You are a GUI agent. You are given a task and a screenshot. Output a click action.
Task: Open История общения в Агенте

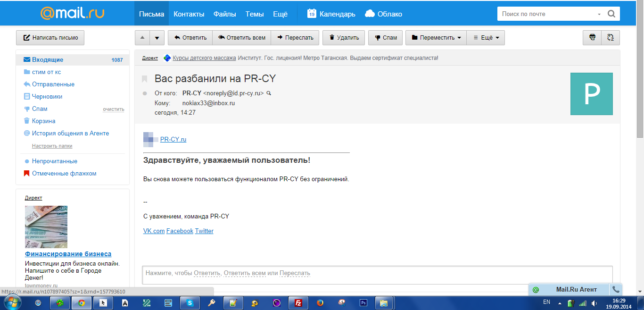tap(70, 134)
